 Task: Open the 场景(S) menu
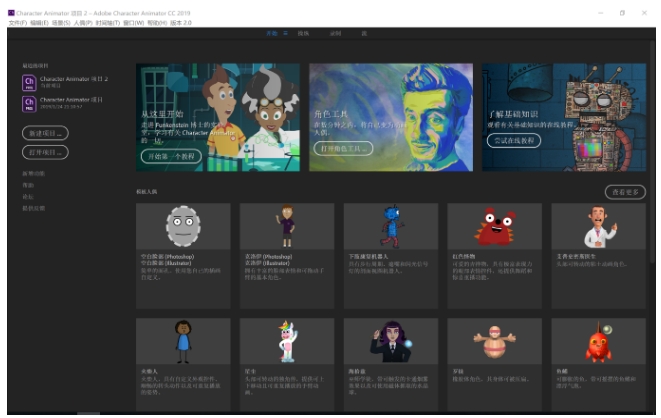click(x=61, y=23)
